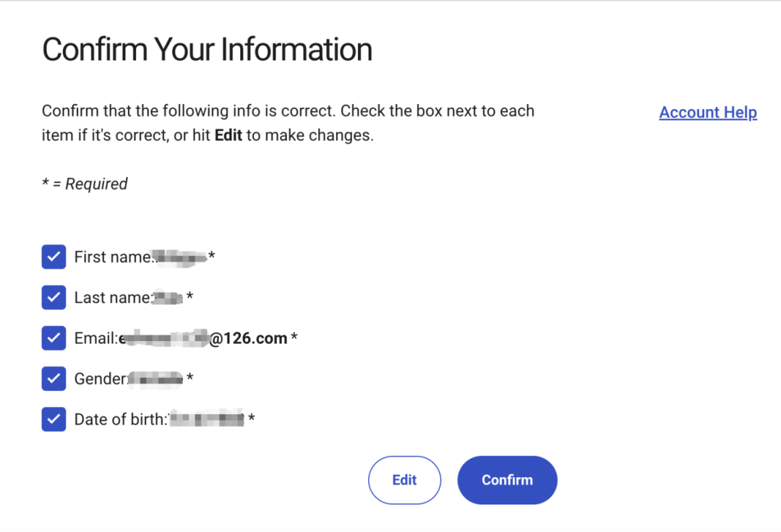This screenshot has width=781, height=532.
Task: Click the "@126.com" email domain text
Action: pyautogui.click(x=249, y=338)
